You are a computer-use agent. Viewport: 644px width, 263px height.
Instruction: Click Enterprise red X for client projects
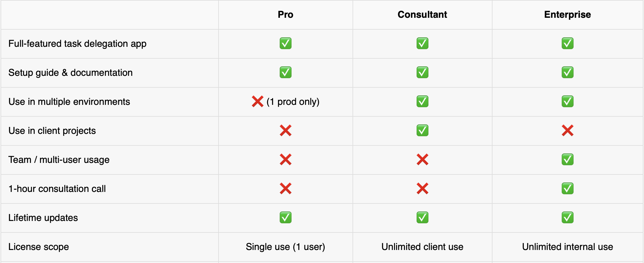[x=567, y=131]
